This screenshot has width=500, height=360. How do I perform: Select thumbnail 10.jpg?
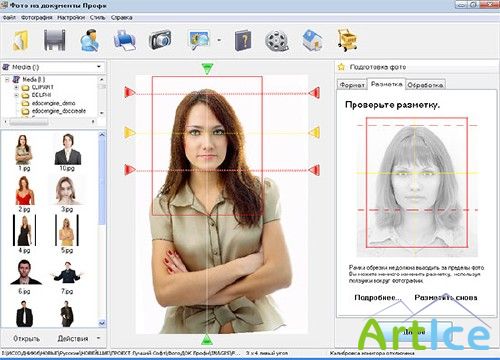click(x=67, y=153)
